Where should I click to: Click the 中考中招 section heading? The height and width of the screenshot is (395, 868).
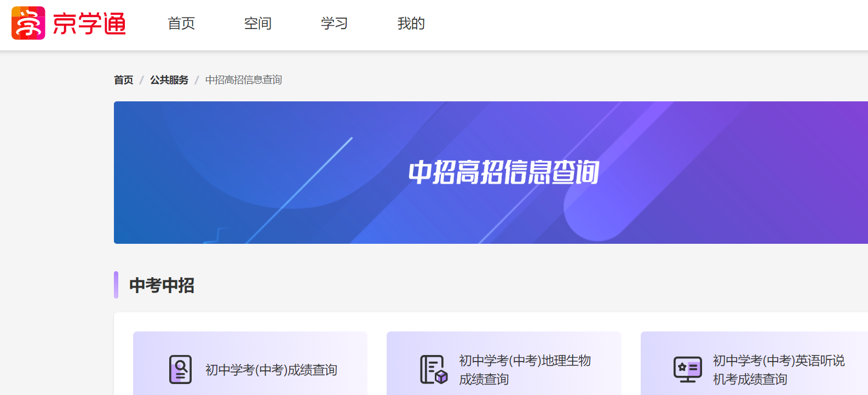(x=162, y=285)
